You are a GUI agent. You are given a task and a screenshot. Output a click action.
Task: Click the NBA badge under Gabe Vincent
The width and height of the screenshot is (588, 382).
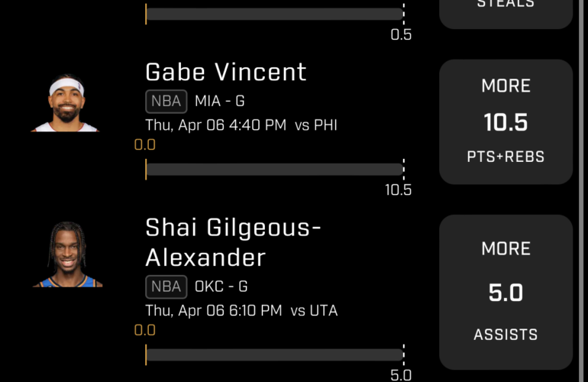pos(166,102)
